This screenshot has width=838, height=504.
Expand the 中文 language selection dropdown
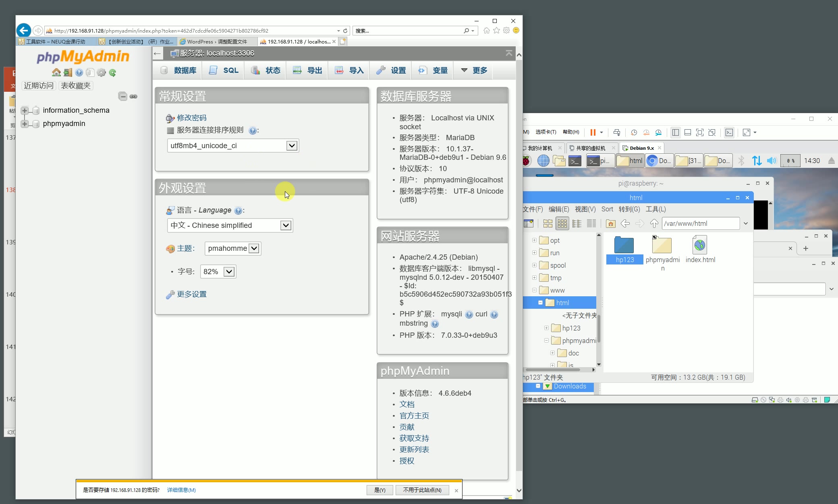coord(286,225)
